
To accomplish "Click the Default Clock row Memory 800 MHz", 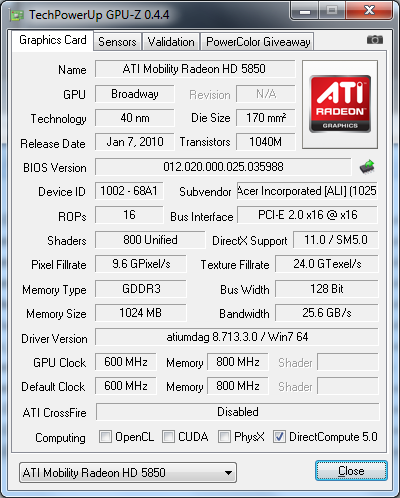I will click(x=238, y=386).
